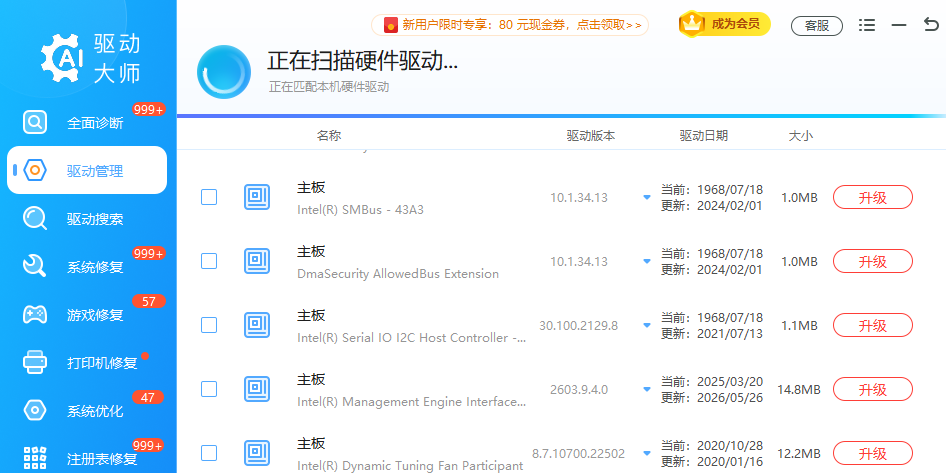Select Intel Dynamic Tuning Fan Participant checkbox
Screen dimensions: 946x473
[x=209, y=453]
